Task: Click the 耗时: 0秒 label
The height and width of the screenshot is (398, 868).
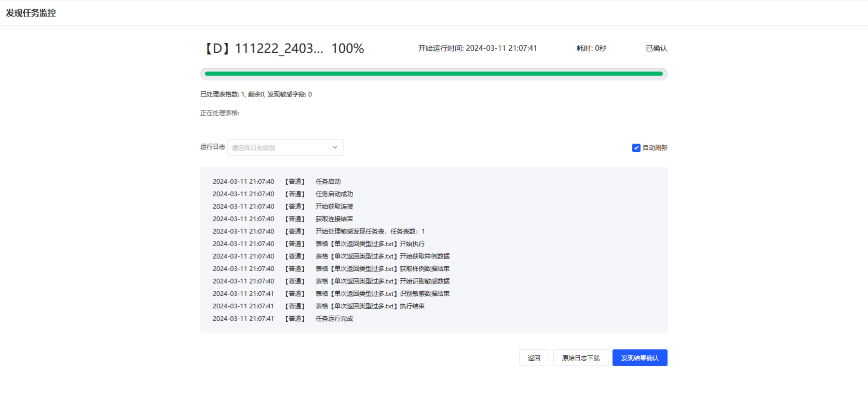Action: pyautogui.click(x=591, y=48)
